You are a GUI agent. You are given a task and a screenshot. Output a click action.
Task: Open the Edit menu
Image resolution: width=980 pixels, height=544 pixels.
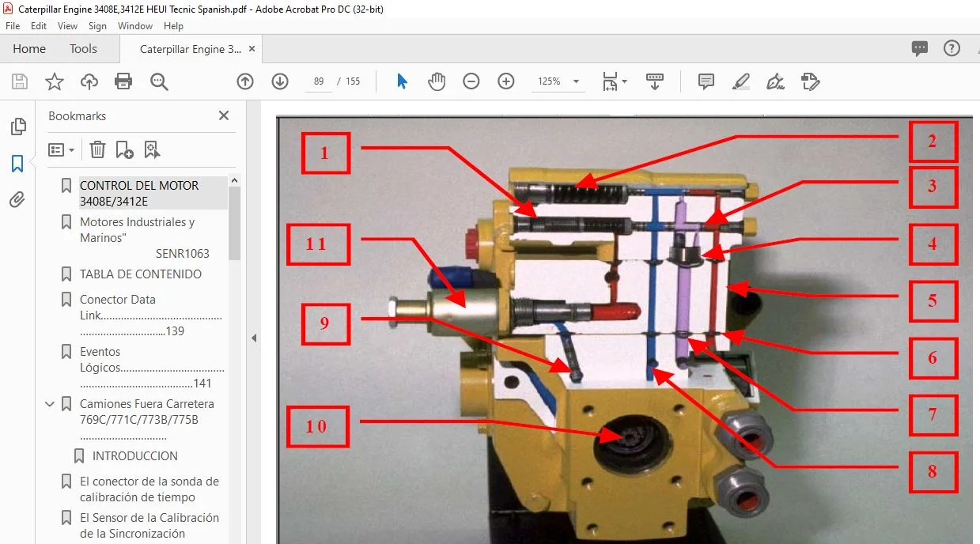point(39,26)
